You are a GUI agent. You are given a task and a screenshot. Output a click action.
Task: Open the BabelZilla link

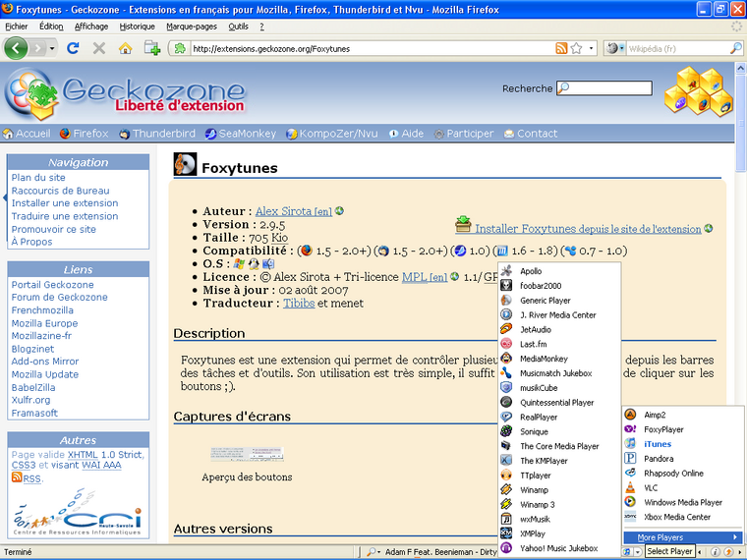(x=33, y=388)
